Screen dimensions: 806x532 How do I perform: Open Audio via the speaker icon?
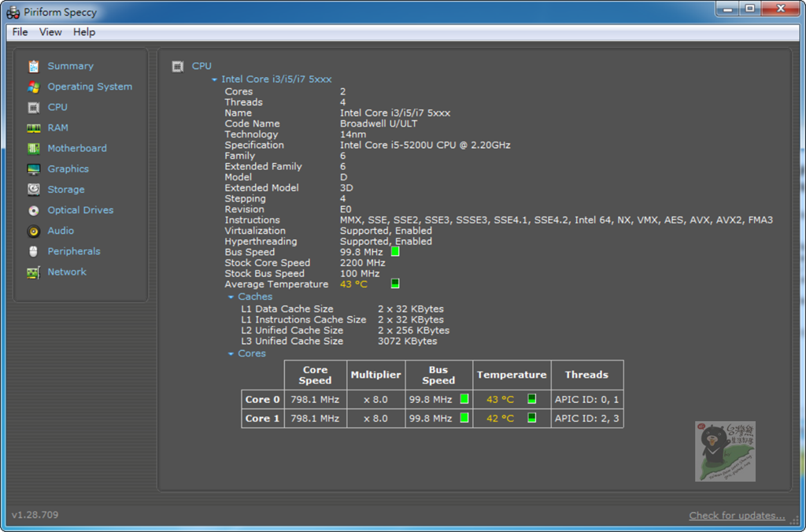pos(33,231)
